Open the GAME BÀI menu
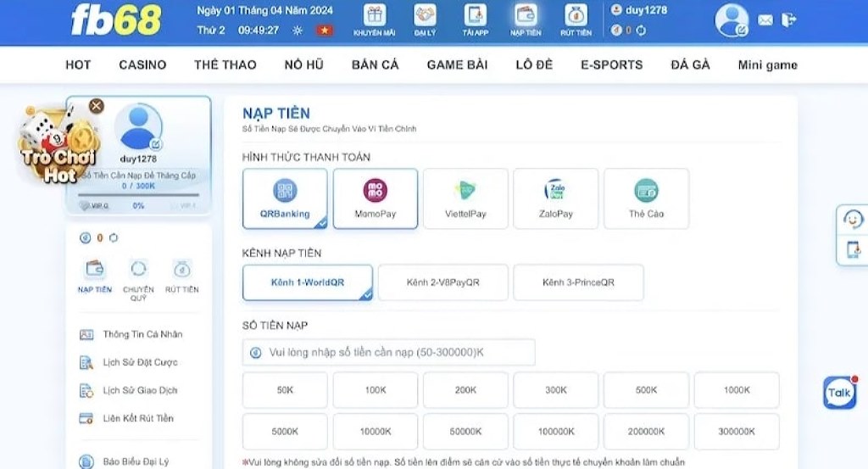 point(457,64)
